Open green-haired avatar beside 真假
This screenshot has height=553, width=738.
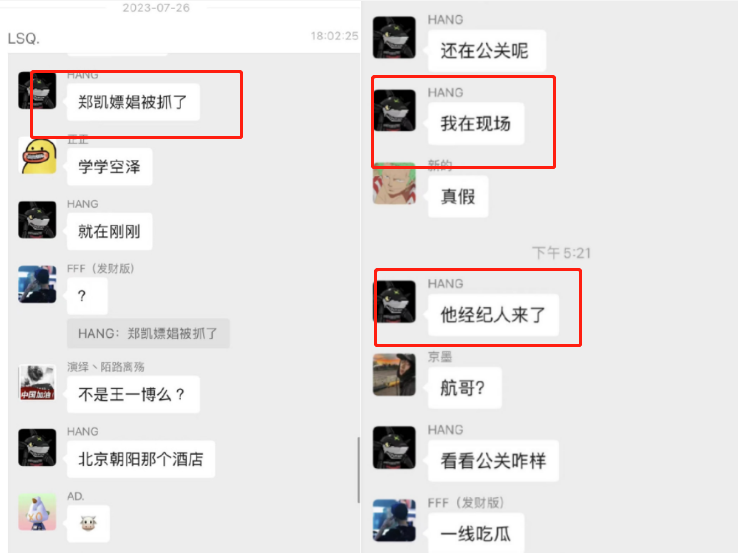(394, 183)
